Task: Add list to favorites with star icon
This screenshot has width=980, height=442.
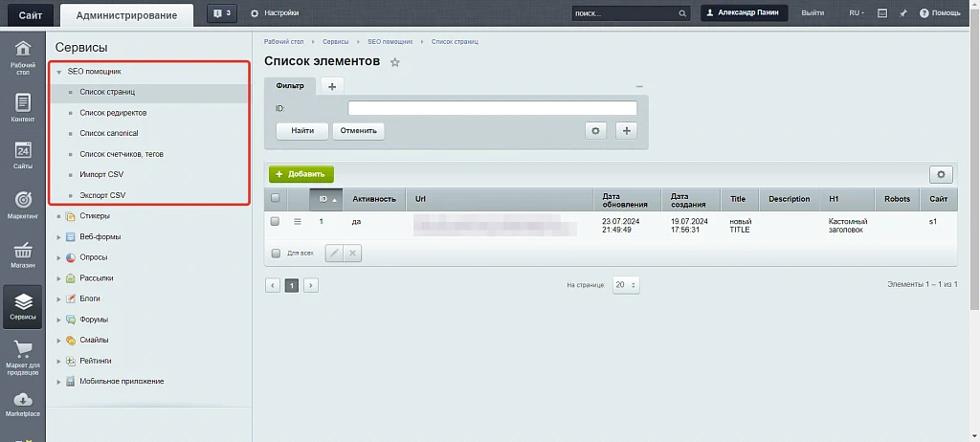Action: pyautogui.click(x=394, y=62)
